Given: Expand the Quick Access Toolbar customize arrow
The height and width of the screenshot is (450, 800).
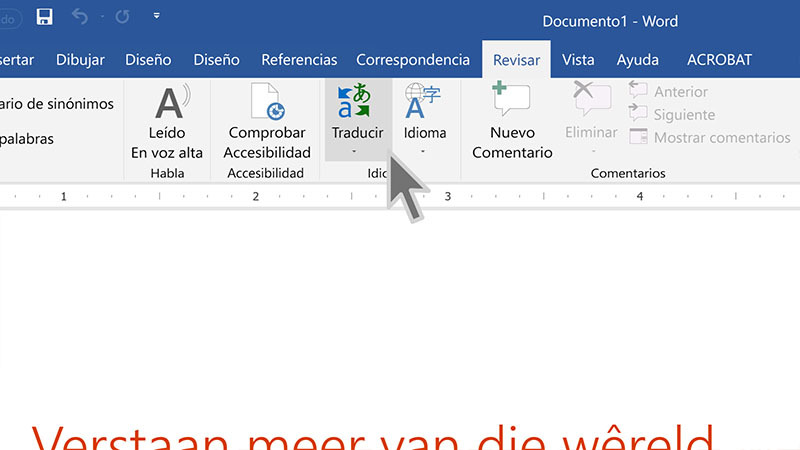Looking at the screenshot, I should (157, 17).
